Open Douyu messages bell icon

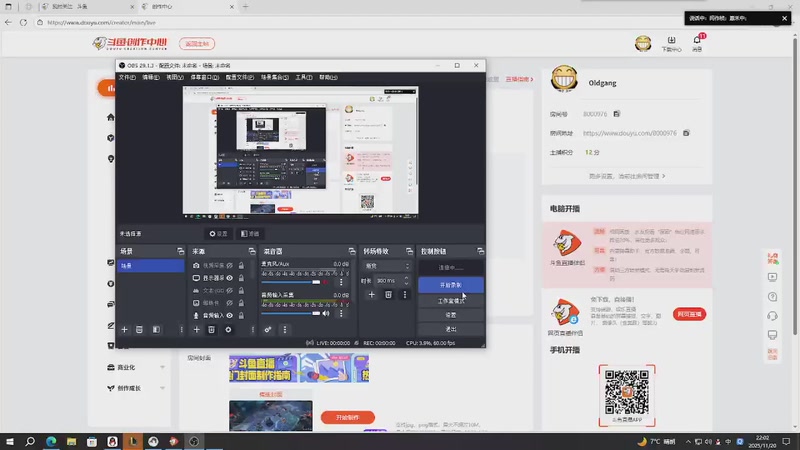point(697,43)
